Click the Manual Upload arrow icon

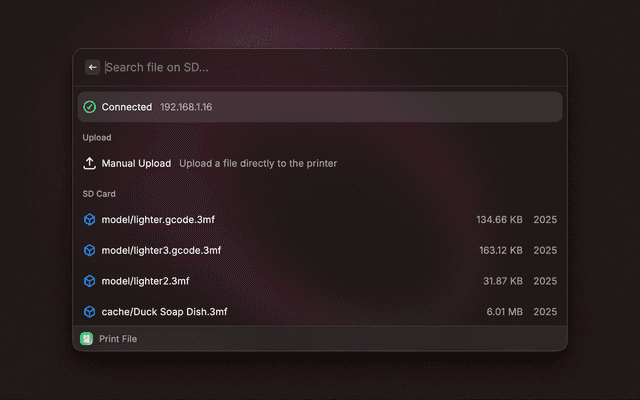(90, 163)
